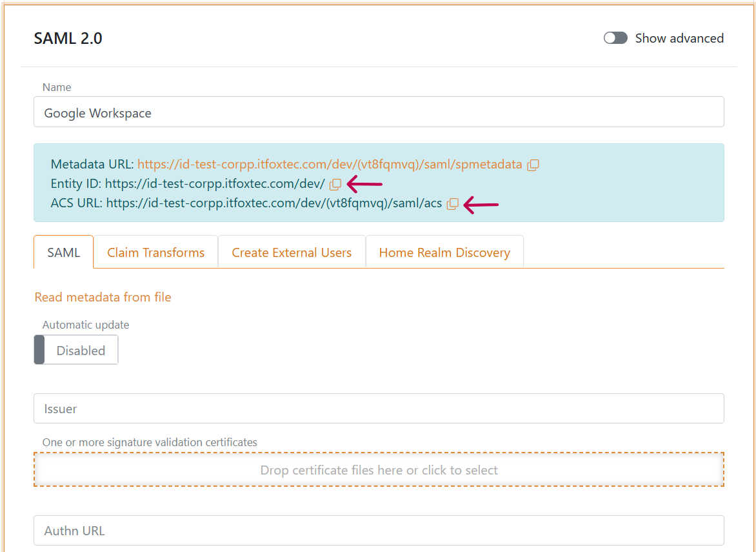756x552 pixels.
Task: Click the certificate drop zone to select files
Action: [379, 469]
